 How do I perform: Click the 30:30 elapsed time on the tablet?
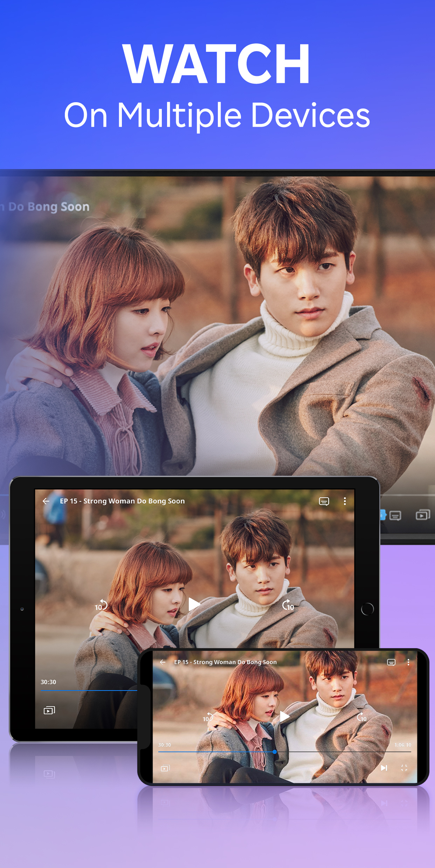48,682
